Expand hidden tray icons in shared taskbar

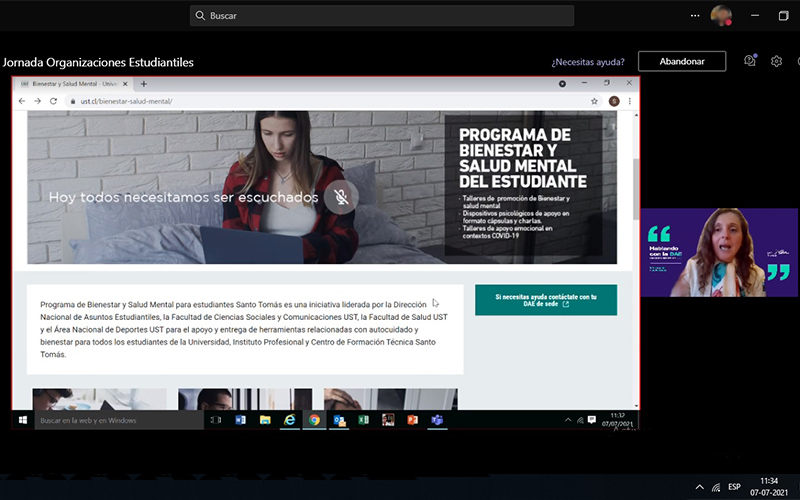(568, 420)
